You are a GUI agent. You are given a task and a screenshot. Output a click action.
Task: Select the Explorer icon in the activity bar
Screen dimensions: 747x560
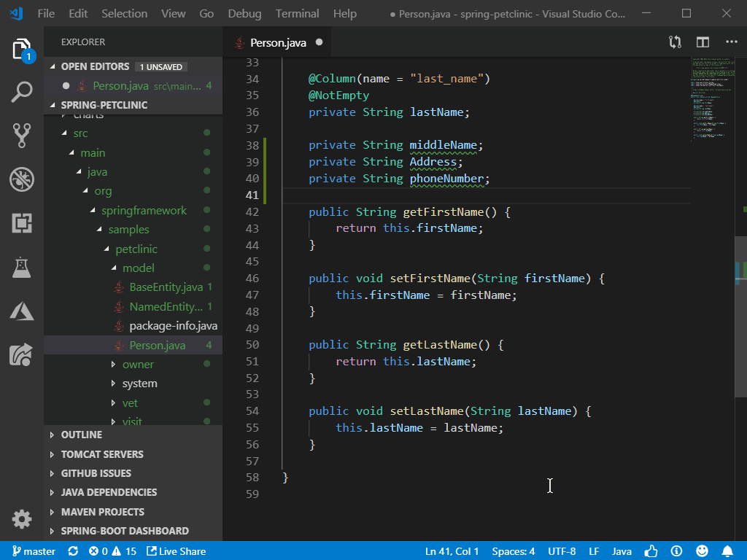point(22,48)
